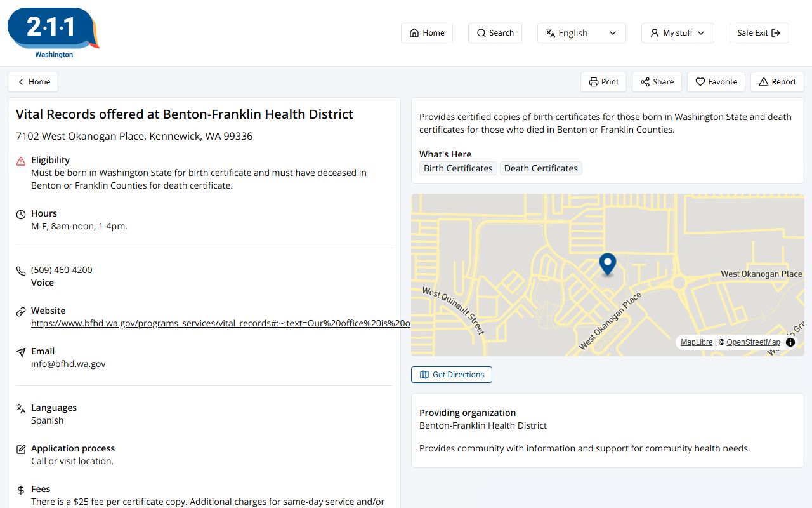The image size is (812, 508).
Task: Select the Birth Certificates tag
Action: pos(458,168)
